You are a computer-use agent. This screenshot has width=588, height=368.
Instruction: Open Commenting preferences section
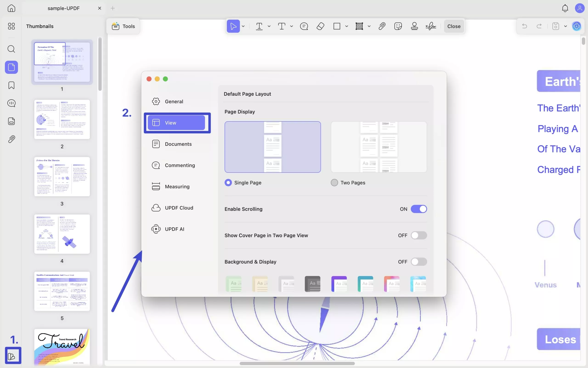177,165
